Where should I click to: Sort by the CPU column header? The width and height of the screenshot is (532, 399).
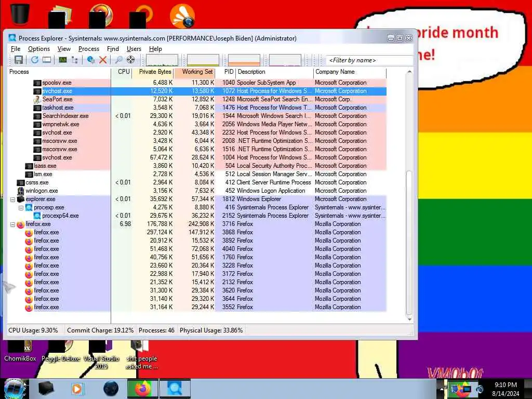click(x=122, y=72)
